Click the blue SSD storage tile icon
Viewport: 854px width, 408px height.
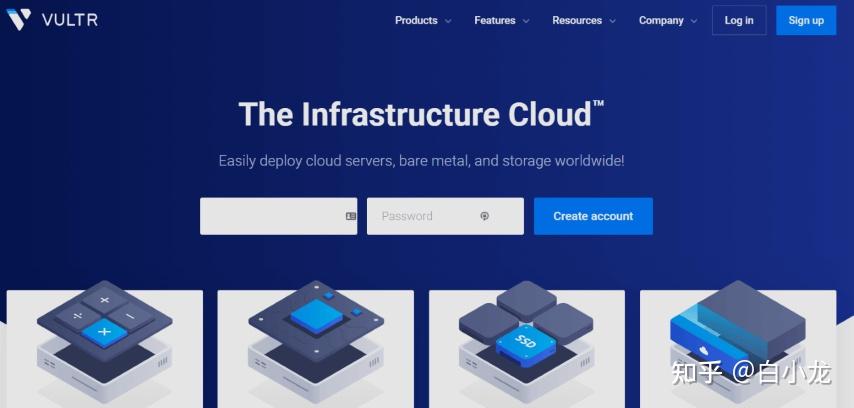point(526,344)
